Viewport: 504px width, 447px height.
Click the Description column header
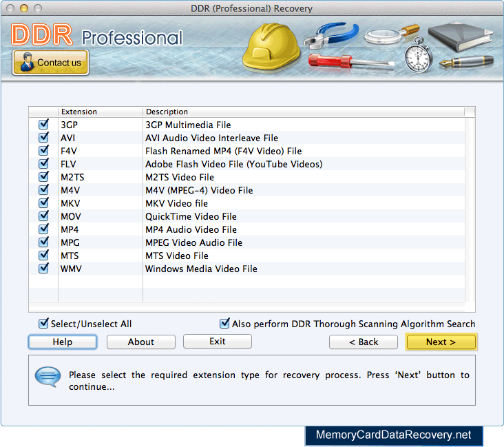click(304, 112)
